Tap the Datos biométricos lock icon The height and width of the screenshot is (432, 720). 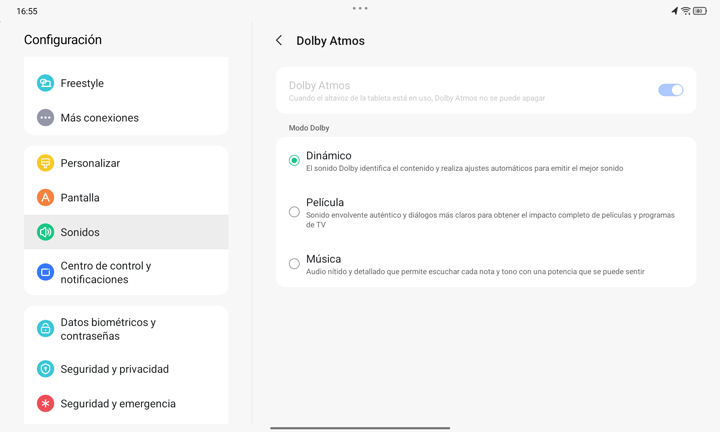click(45, 329)
